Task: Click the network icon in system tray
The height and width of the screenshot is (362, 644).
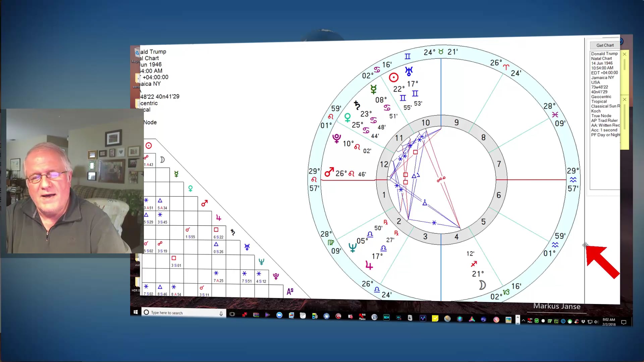Action: [590, 322]
